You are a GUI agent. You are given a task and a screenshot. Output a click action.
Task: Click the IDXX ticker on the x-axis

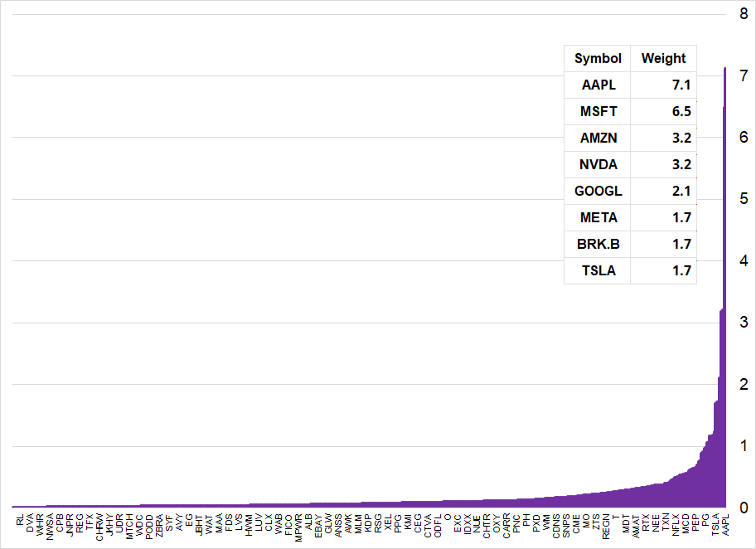click(468, 524)
